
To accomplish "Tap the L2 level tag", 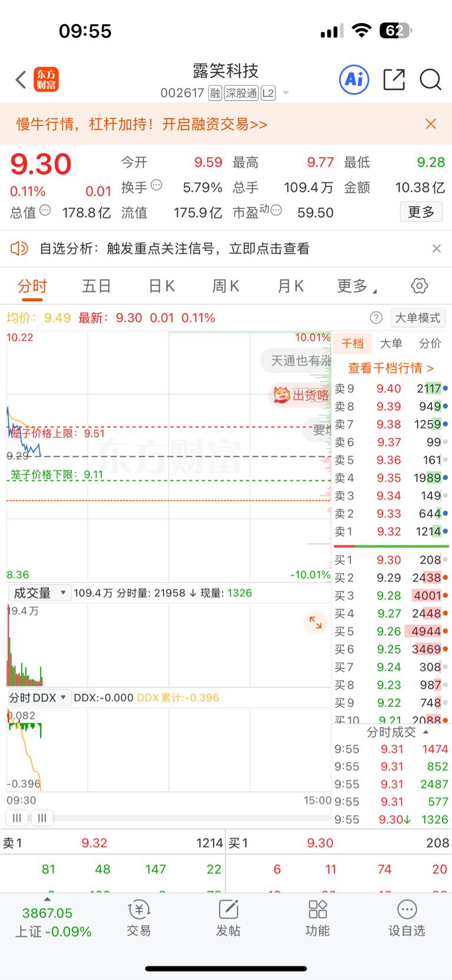I will click(x=268, y=93).
